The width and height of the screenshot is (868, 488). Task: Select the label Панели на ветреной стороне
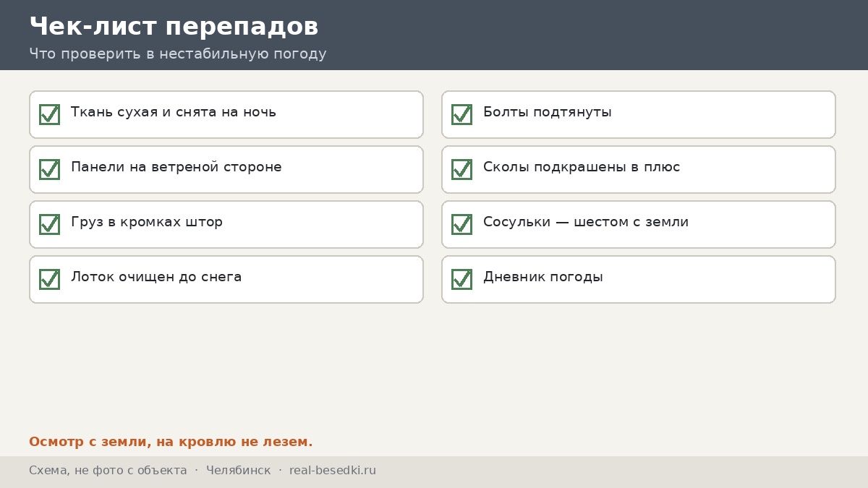pos(176,168)
